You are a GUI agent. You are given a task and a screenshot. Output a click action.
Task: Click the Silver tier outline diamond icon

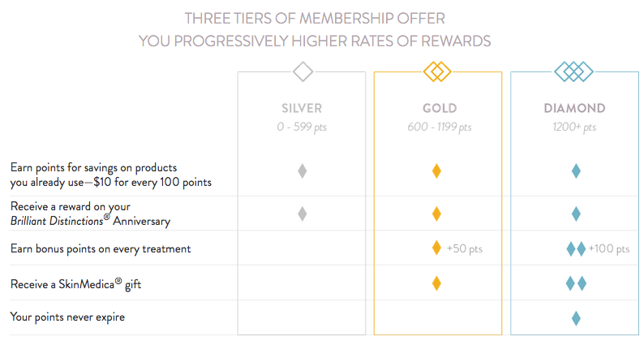[x=303, y=72]
